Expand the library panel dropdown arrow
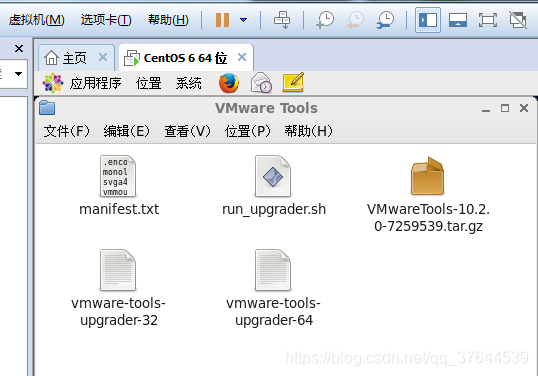Screen dimensions: 538x376 coord(19,73)
